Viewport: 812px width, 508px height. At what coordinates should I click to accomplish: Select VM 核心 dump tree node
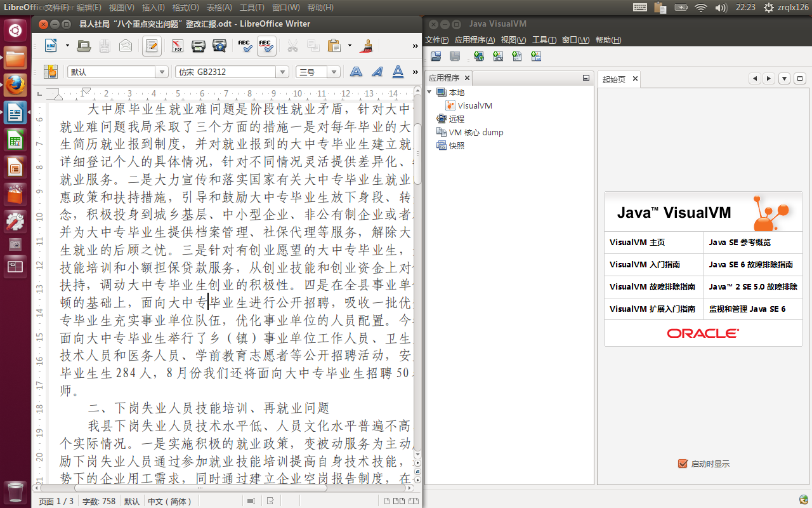[470, 132]
